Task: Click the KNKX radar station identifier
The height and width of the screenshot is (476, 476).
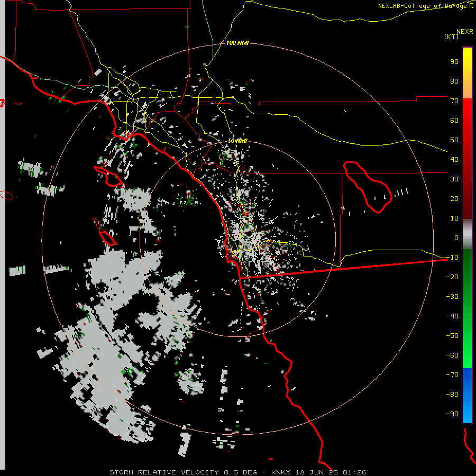Action: click(x=280, y=472)
